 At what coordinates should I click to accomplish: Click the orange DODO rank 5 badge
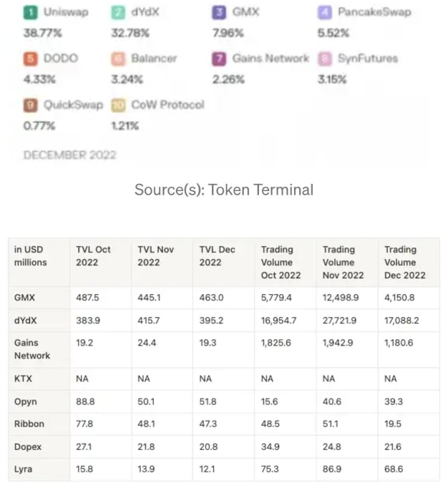(31, 59)
